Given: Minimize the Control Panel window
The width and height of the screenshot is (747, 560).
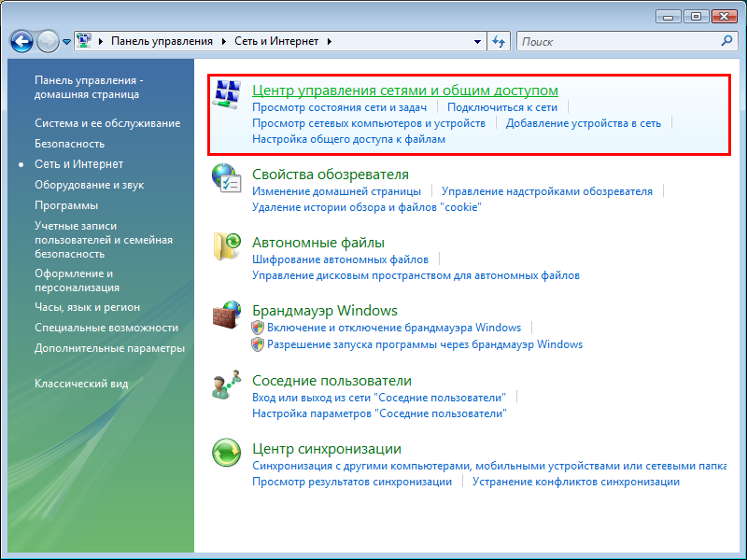Looking at the screenshot, I should 669,17.
